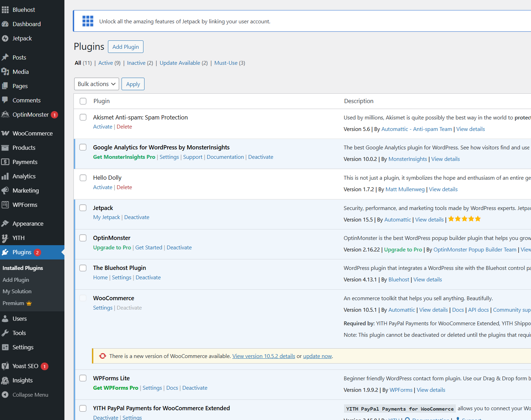Screen dimensions: 531x420
Task: Click the Posts pushpin icon
Action: (5, 57)
